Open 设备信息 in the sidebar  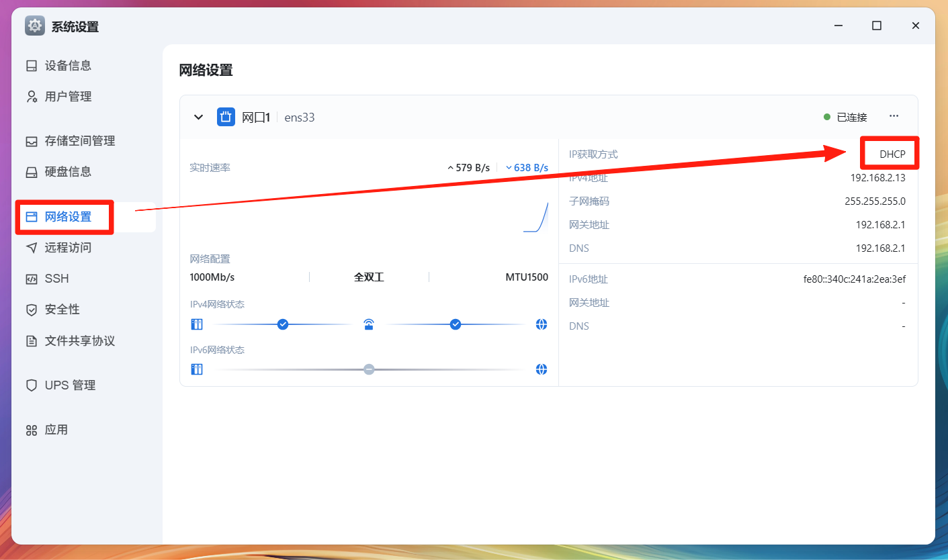pos(67,66)
